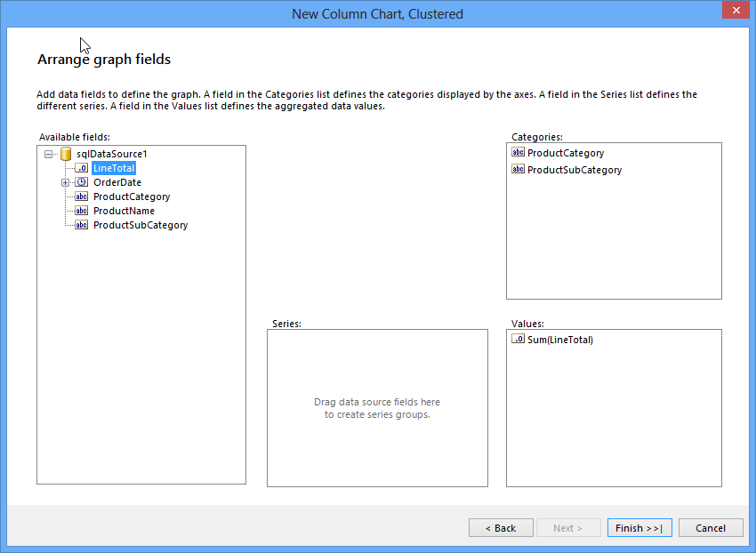
Task: Select Sum(LineTotal) in the Values list
Action: pos(559,340)
